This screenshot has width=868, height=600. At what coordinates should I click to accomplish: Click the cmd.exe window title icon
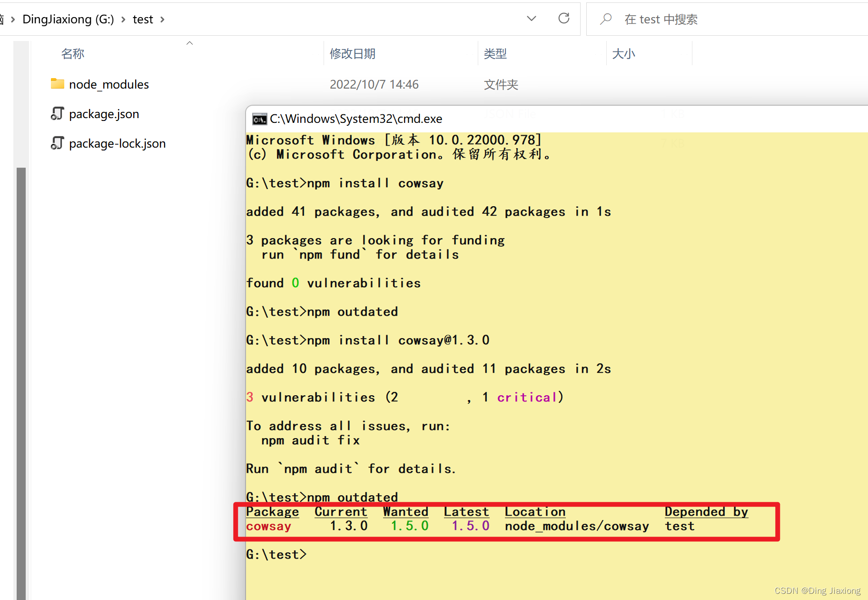259,119
